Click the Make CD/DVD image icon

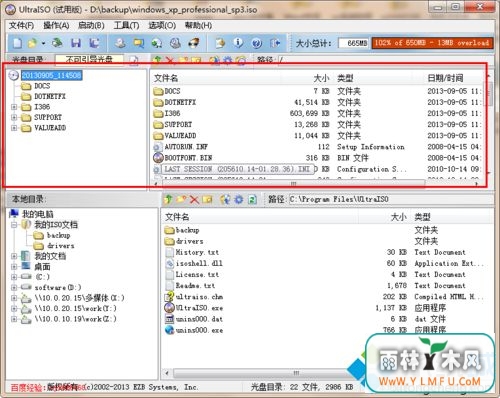tap(121, 43)
